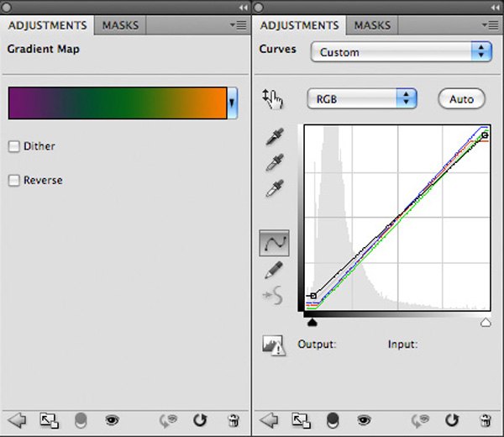The width and height of the screenshot is (504, 437).
Task: Reset Gradient Map adjustment to defaults
Action: click(200, 420)
